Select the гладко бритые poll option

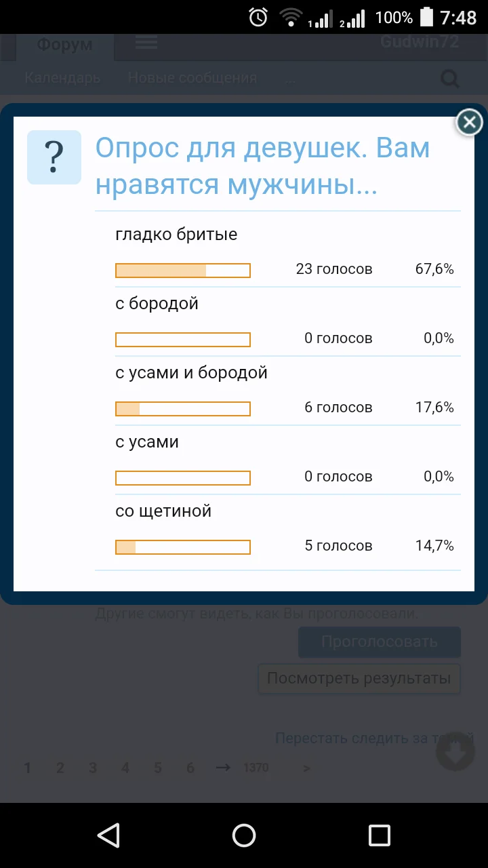(x=176, y=234)
